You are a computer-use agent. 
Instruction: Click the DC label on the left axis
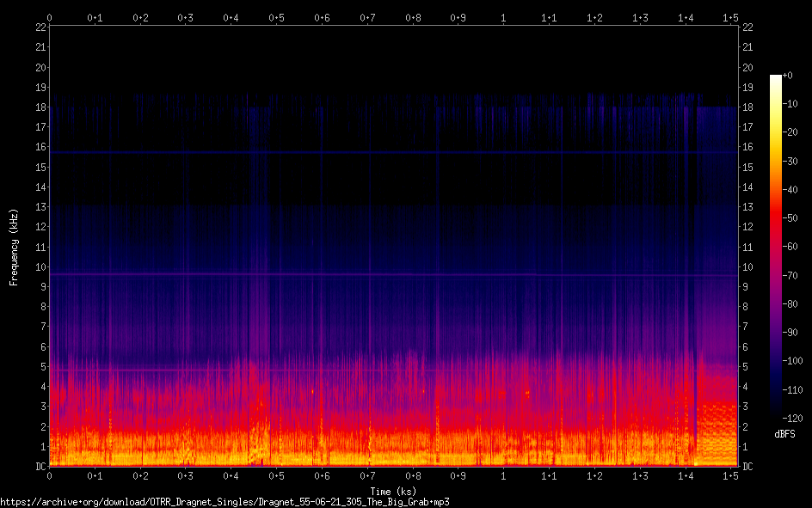pos(38,467)
